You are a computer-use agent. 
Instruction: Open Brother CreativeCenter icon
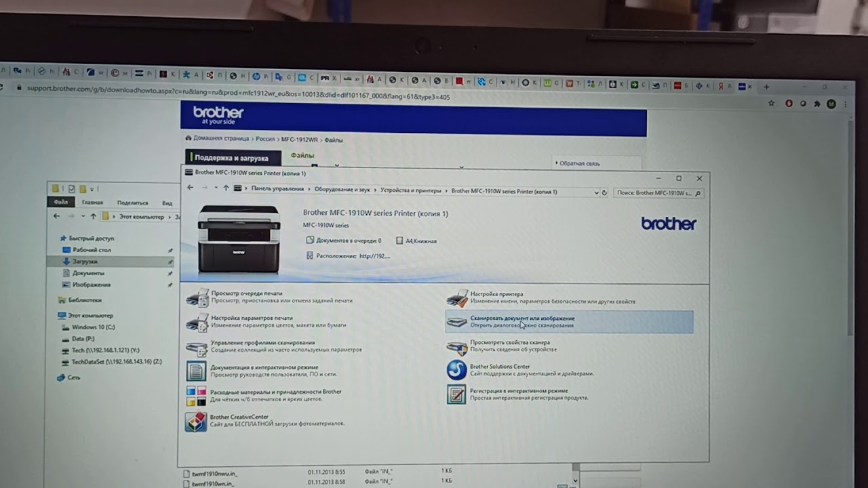coord(196,421)
